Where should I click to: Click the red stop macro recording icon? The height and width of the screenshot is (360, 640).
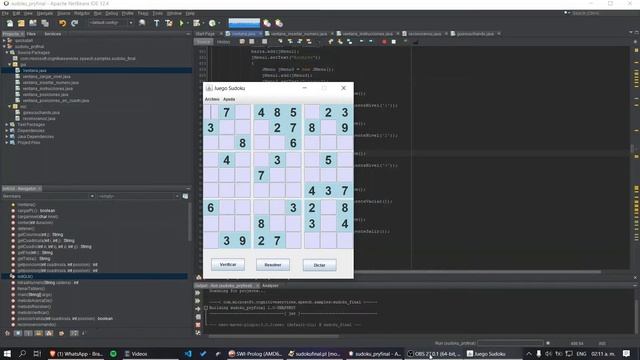click(x=384, y=42)
